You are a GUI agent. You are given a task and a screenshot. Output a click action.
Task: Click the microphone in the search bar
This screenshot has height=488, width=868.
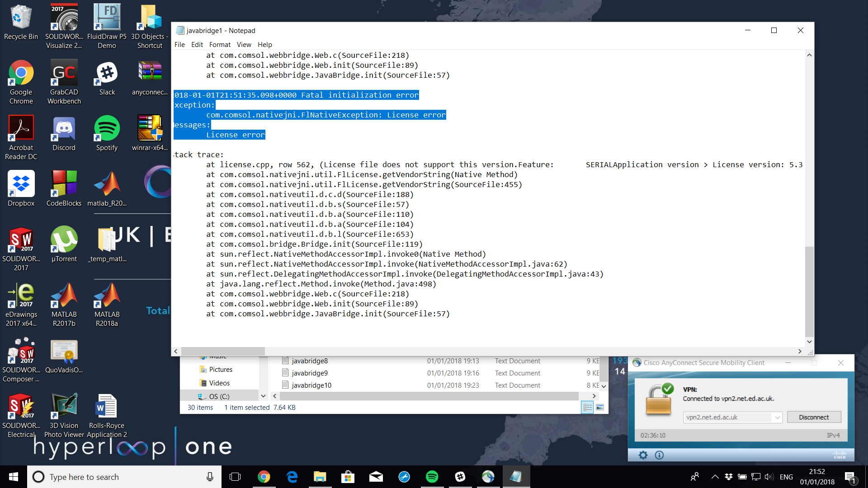tap(210, 477)
